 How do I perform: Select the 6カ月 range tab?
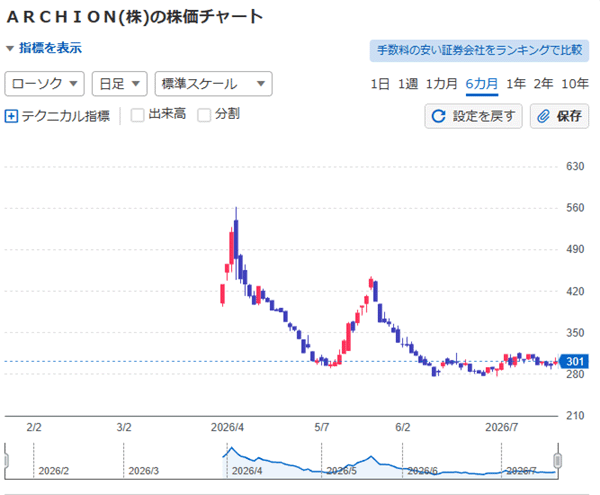(482, 84)
